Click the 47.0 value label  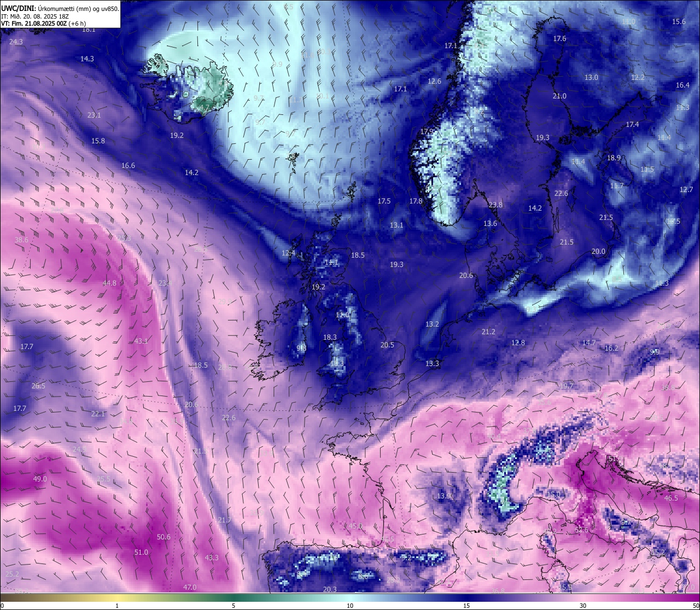tap(190, 587)
